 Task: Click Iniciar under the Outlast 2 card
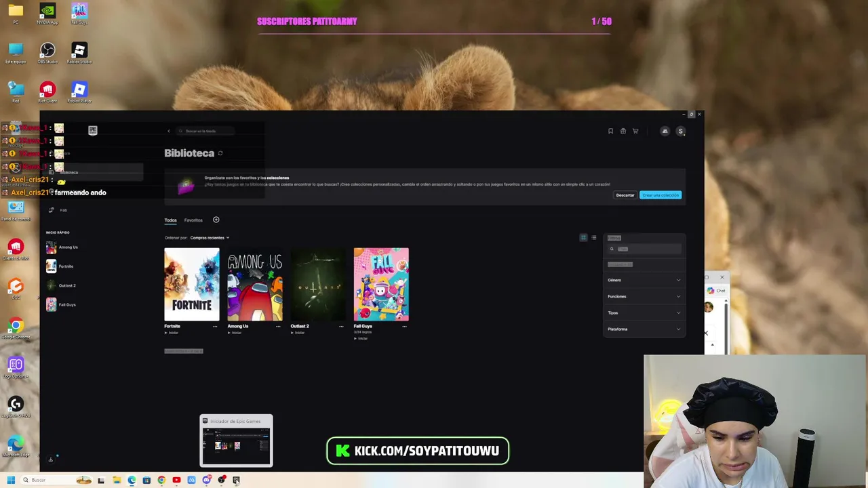298,333
